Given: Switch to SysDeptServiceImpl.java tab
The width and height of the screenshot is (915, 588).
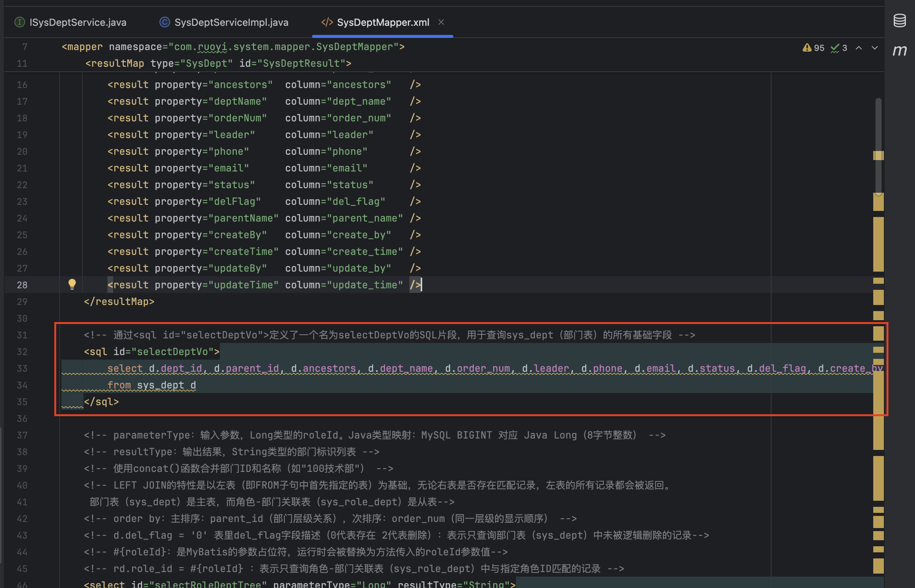Looking at the screenshot, I should (x=231, y=22).
